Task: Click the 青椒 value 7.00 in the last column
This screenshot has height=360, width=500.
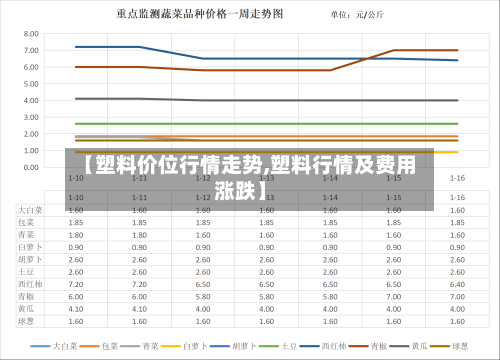Action: pyautogui.click(x=457, y=297)
